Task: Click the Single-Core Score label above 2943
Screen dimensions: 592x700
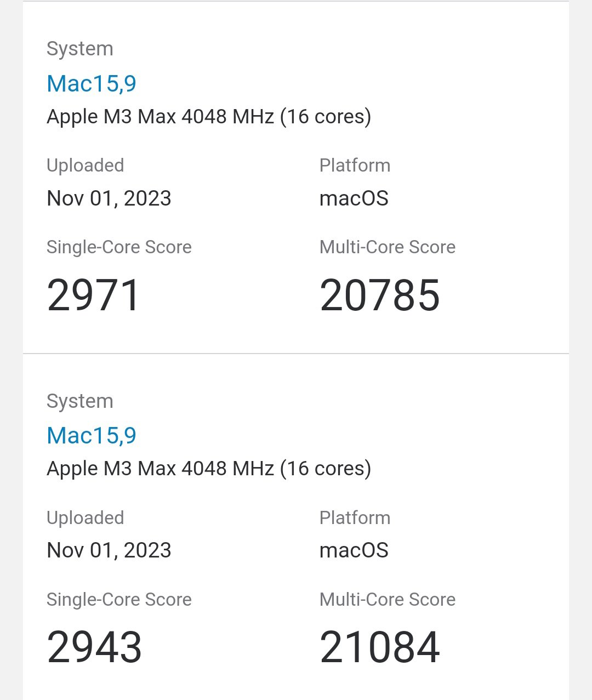Action: point(119,599)
